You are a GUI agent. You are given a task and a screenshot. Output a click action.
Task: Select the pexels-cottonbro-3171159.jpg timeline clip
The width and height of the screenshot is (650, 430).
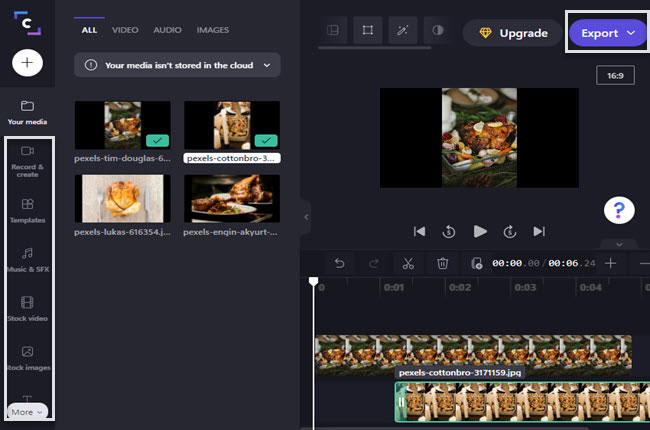click(522, 402)
